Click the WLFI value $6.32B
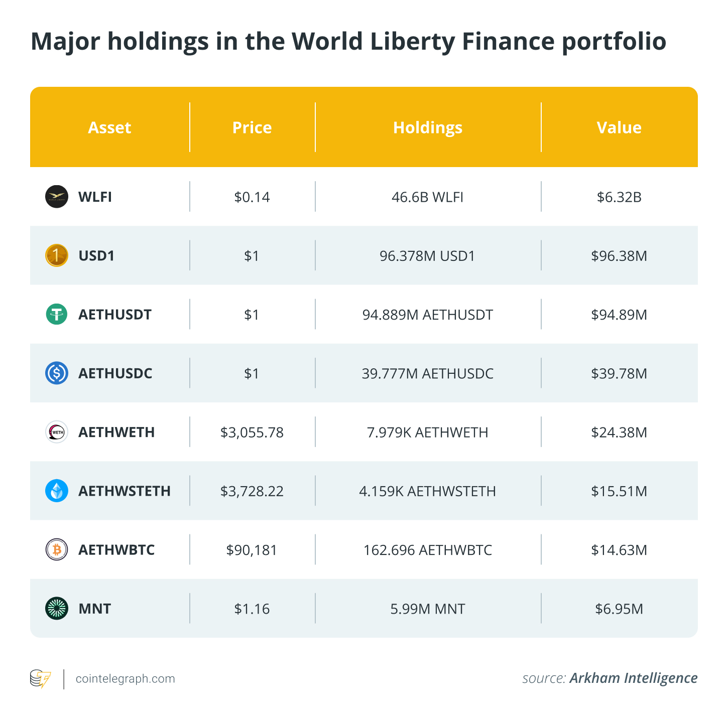Screen dimensions: 728x718 click(619, 197)
